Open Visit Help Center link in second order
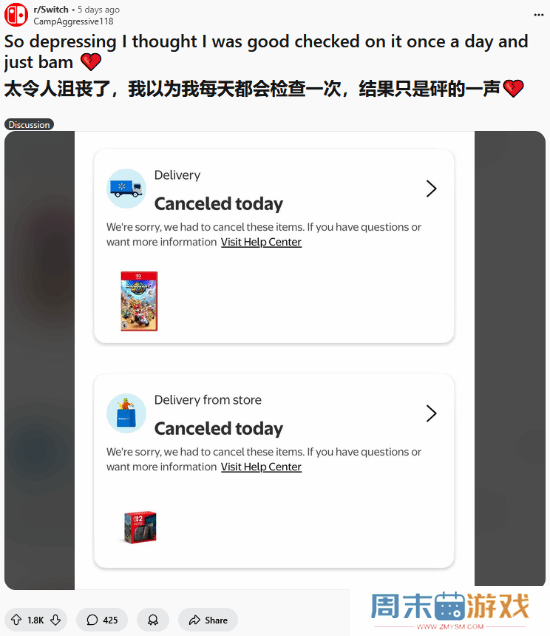This screenshot has height=636, width=550. tap(261, 467)
